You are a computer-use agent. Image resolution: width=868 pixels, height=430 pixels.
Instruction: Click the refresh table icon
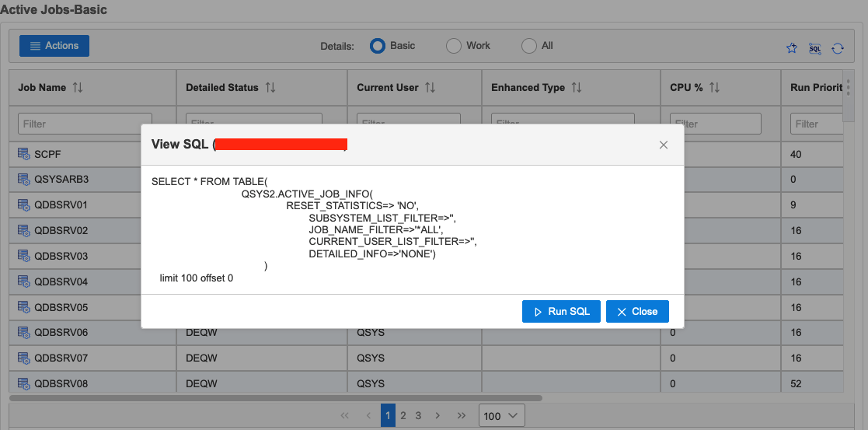click(x=838, y=48)
